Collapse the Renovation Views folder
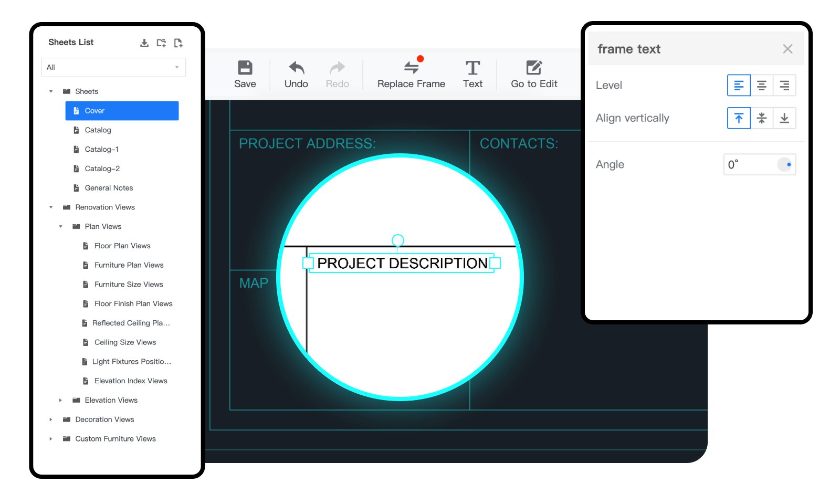The width and height of the screenshot is (840, 504). (x=51, y=207)
